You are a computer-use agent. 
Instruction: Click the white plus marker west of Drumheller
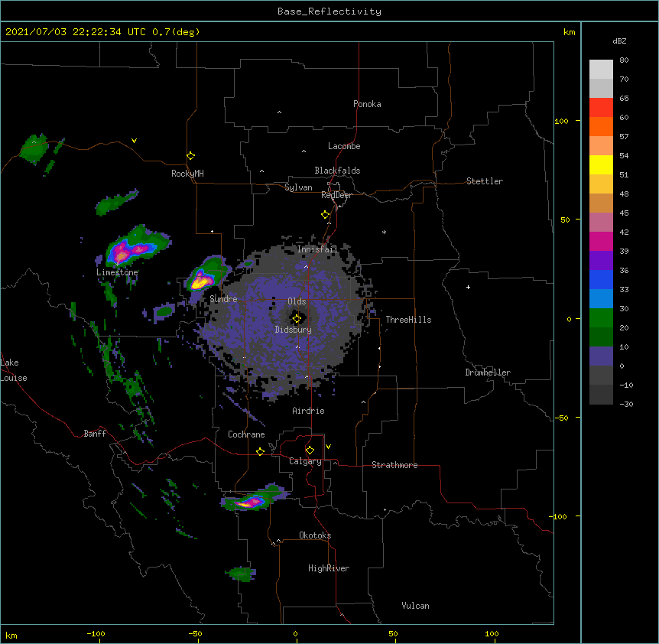coord(468,287)
